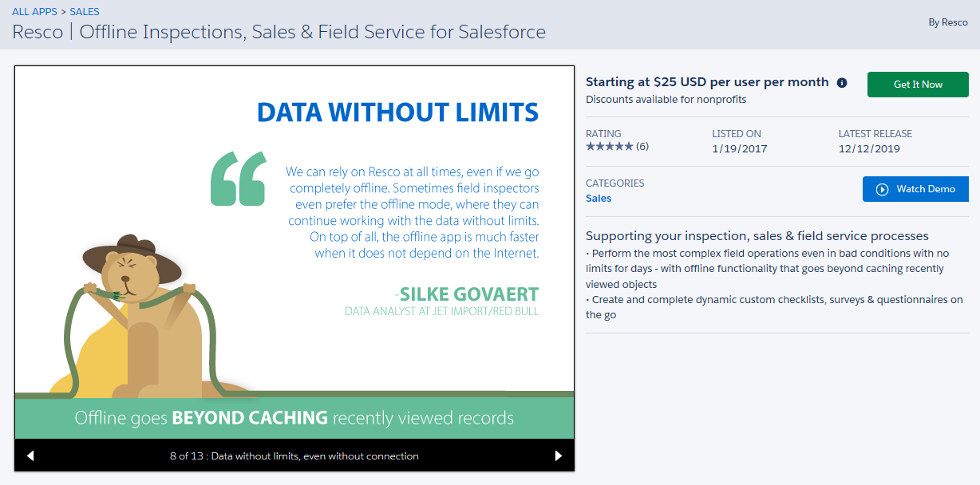The width and height of the screenshot is (980, 485).
Task: Click the green quotation mark graphic
Action: [239, 178]
